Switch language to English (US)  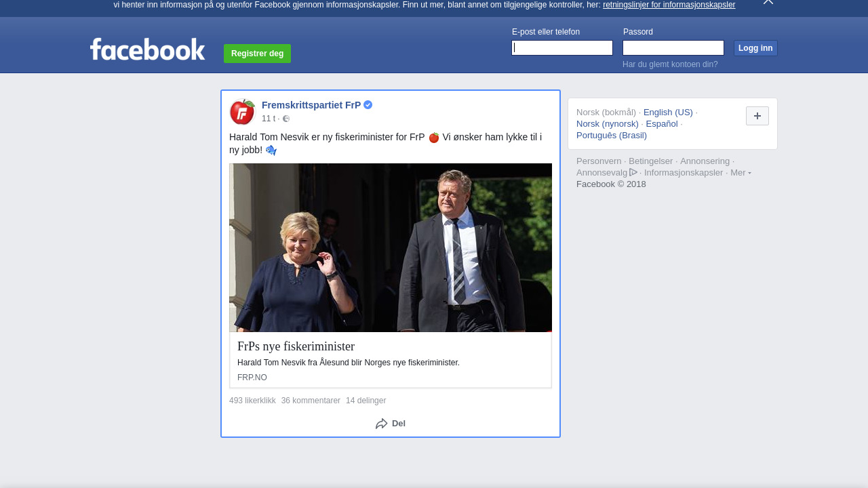coord(668,113)
